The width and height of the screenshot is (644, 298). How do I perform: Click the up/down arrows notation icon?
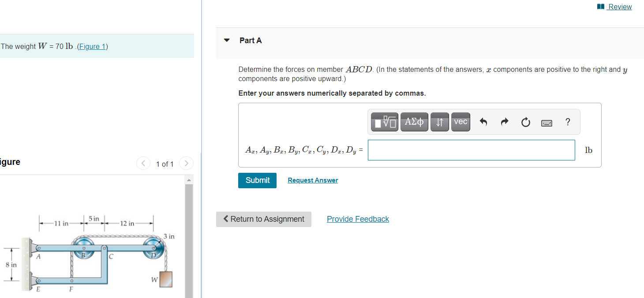point(439,122)
